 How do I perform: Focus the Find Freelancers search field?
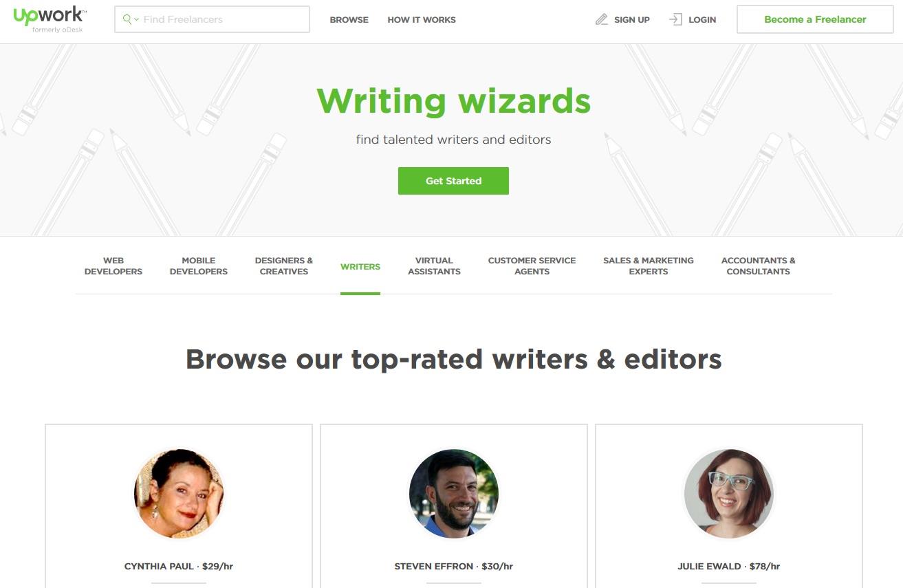pos(212,19)
